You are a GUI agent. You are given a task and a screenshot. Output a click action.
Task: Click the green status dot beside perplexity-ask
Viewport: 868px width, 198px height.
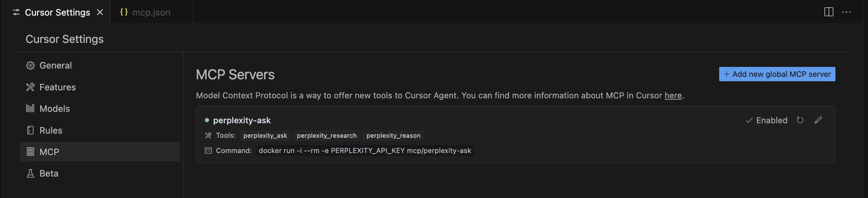[x=207, y=120]
